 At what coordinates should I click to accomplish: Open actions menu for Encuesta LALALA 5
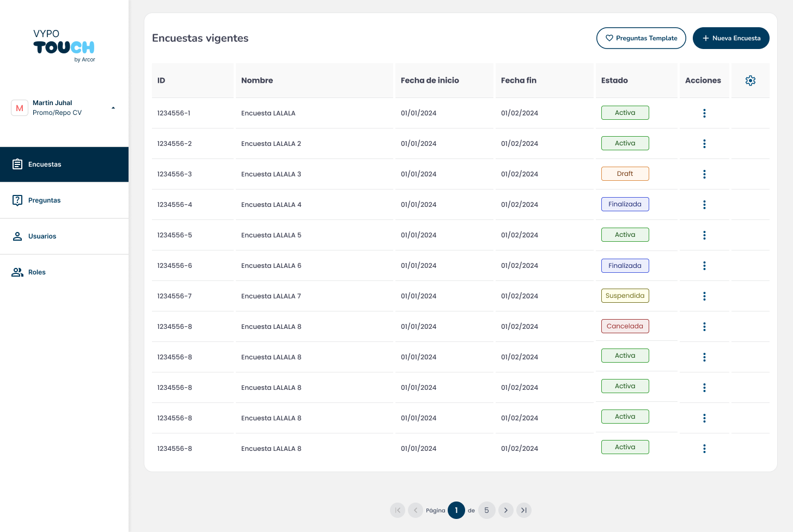704,235
